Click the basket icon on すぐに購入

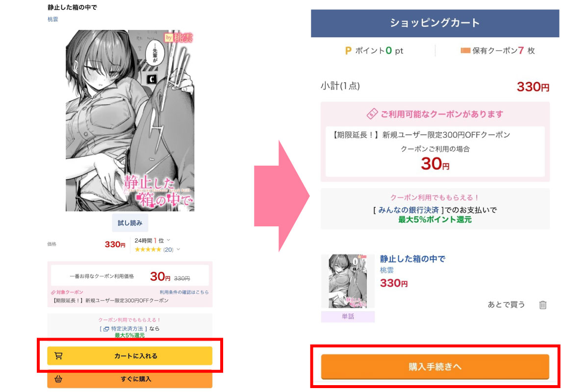(x=58, y=379)
